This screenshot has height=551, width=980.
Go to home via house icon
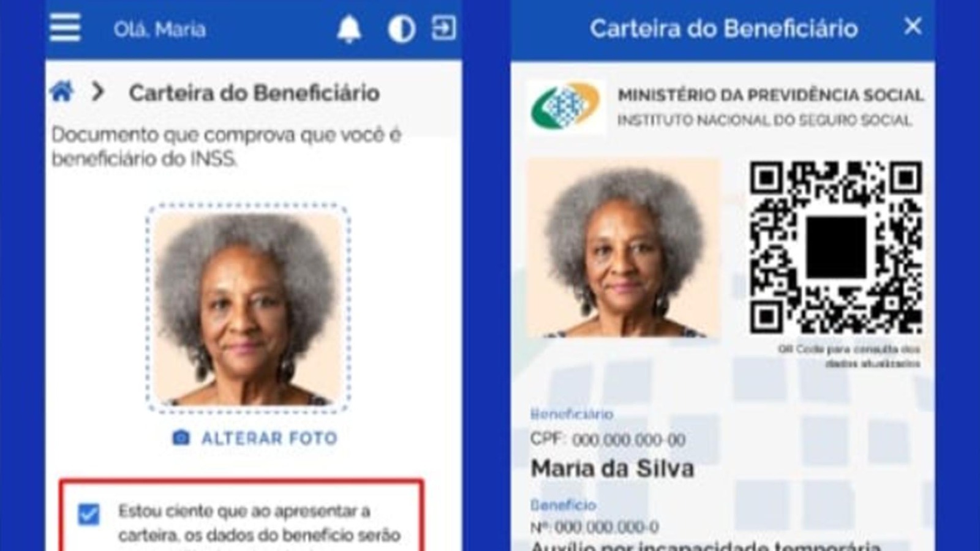(x=62, y=92)
